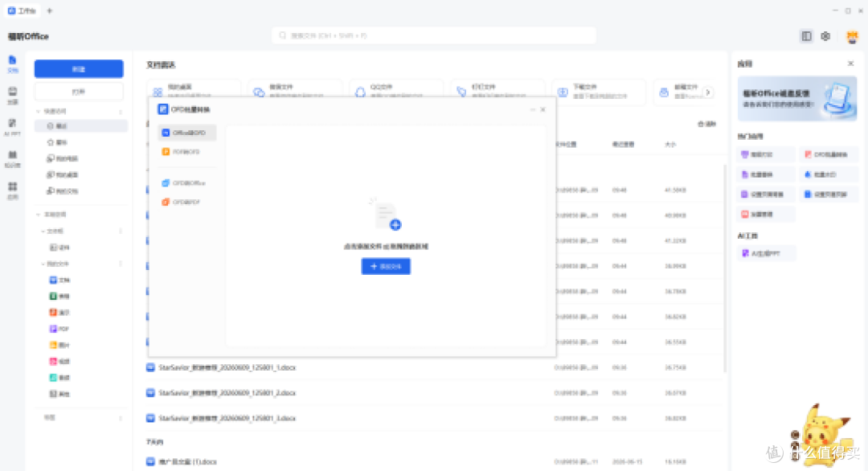
Task: Add a new tab with plus button
Action: [50, 10]
